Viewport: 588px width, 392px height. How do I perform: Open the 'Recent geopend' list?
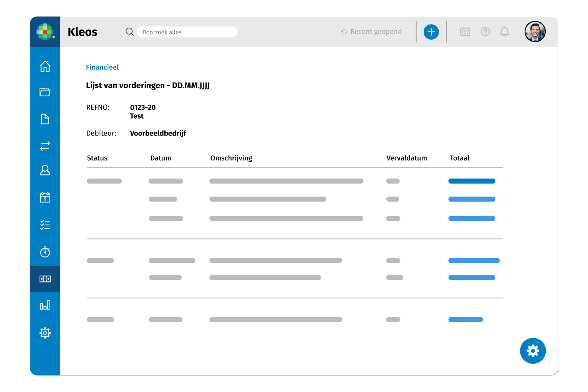coord(372,32)
